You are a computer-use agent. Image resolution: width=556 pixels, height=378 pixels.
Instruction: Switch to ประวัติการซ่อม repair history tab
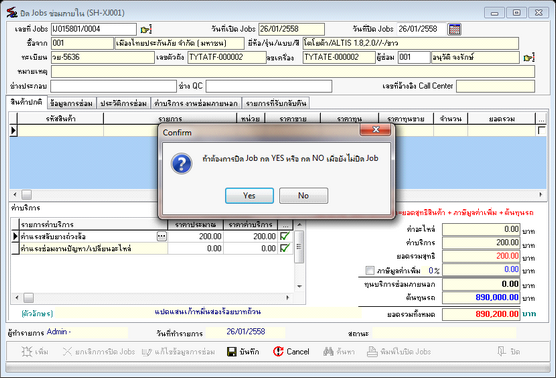pos(123,103)
